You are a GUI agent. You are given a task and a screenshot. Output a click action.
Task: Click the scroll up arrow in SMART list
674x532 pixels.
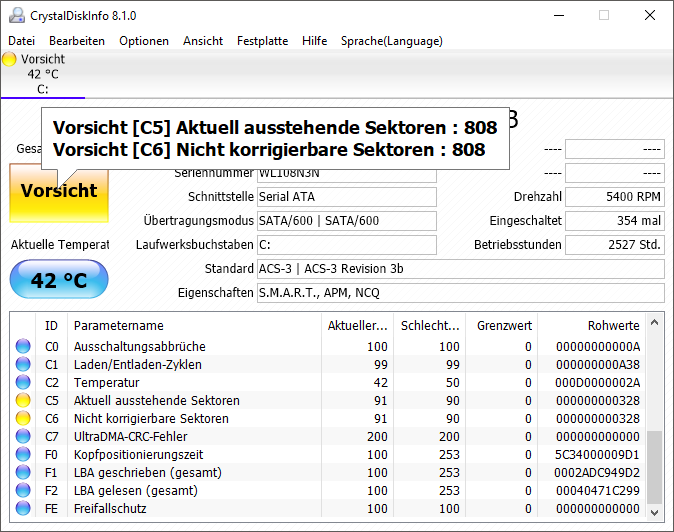coord(655,322)
